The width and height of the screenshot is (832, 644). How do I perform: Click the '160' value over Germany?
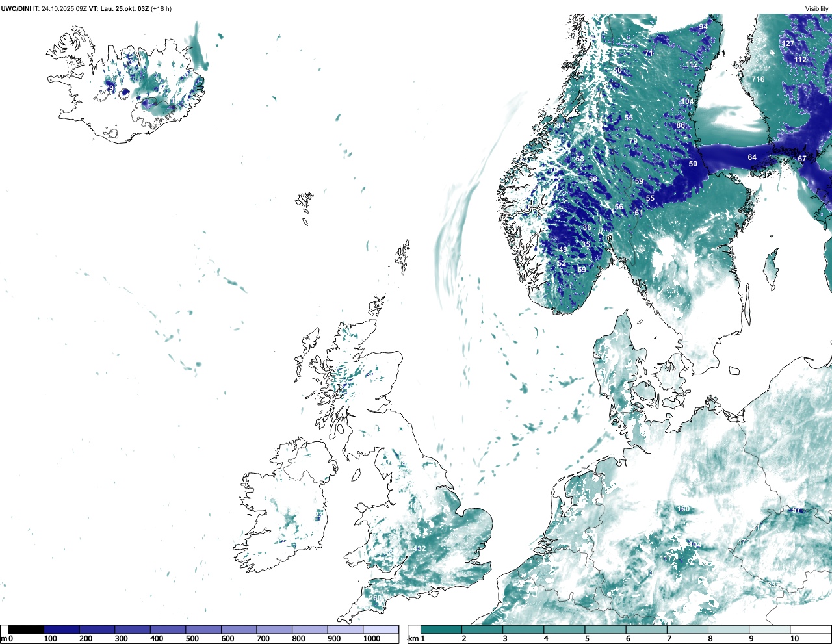click(683, 509)
